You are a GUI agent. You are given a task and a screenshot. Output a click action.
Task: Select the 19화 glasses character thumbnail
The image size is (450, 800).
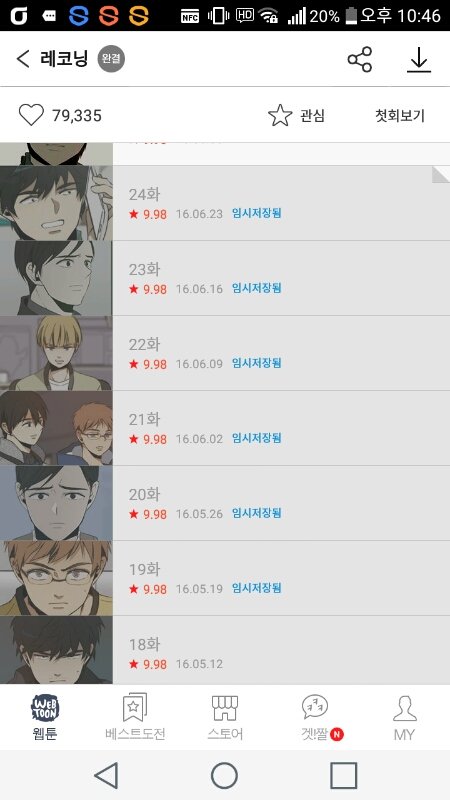point(56,578)
